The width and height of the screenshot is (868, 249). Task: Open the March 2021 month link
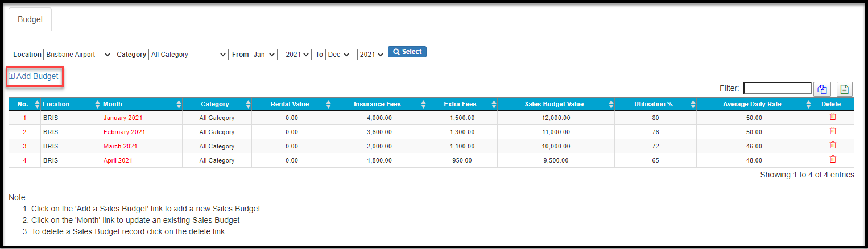point(121,146)
